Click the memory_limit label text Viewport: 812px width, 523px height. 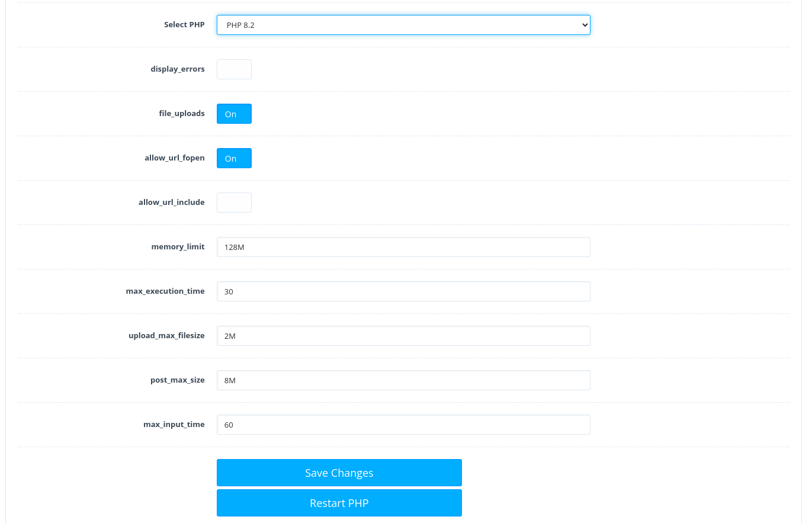(x=178, y=246)
